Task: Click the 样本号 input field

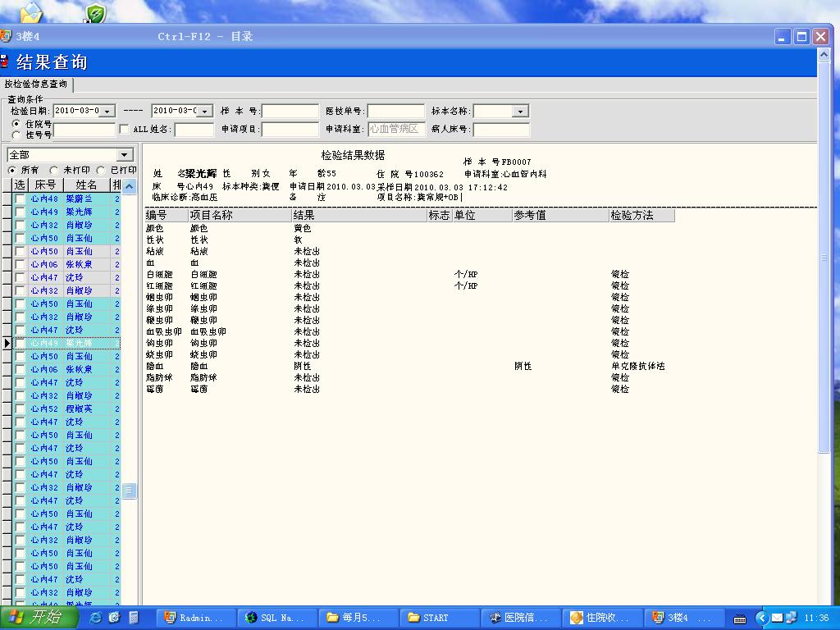Action: 290,111
